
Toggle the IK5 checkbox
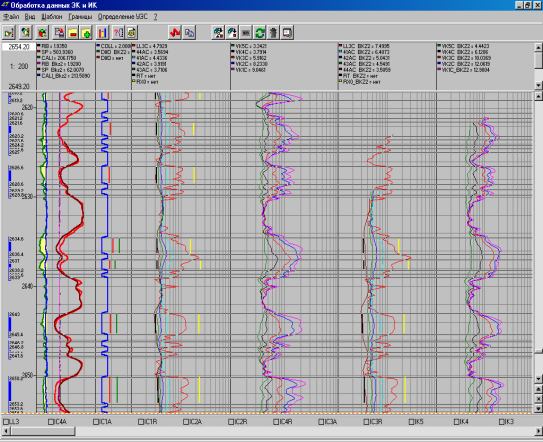[411, 422]
